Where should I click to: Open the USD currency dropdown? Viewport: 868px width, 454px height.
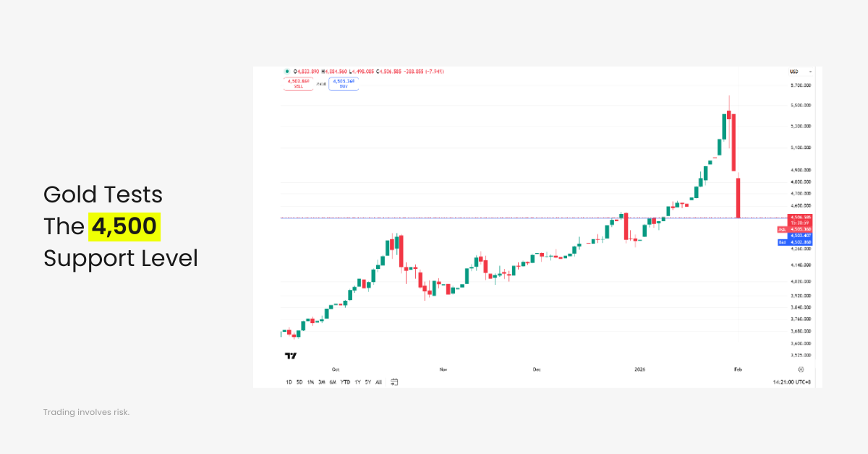(x=796, y=72)
